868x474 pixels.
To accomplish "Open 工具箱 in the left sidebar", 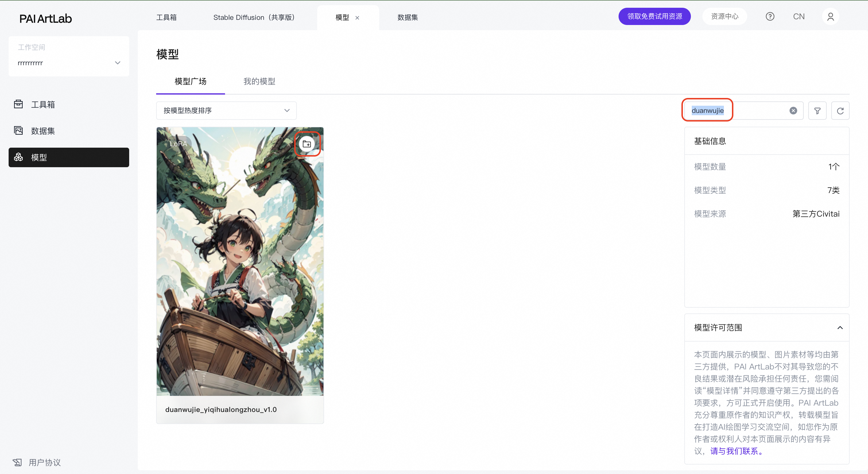I will [x=43, y=105].
